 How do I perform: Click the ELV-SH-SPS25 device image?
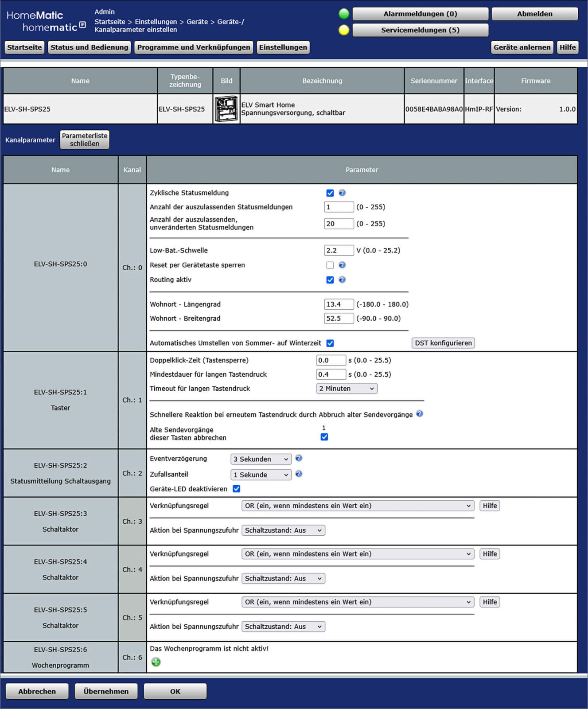point(226,109)
